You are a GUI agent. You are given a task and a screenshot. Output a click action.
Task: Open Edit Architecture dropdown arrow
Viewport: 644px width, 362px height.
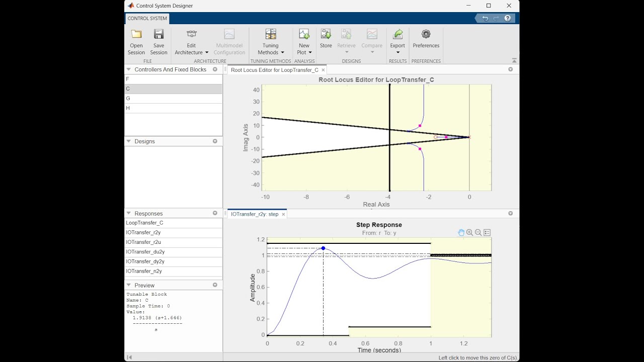(x=207, y=53)
